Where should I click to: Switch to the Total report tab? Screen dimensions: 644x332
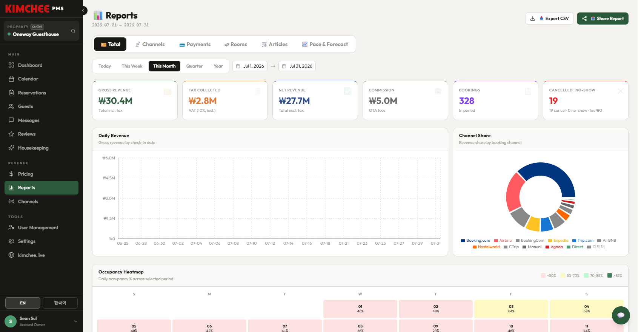tap(110, 44)
